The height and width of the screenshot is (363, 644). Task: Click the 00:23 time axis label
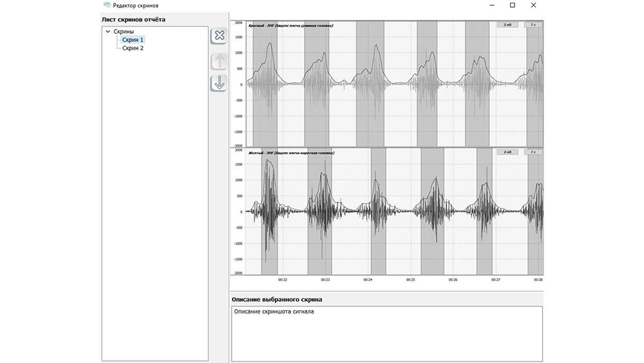pos(325,280)
